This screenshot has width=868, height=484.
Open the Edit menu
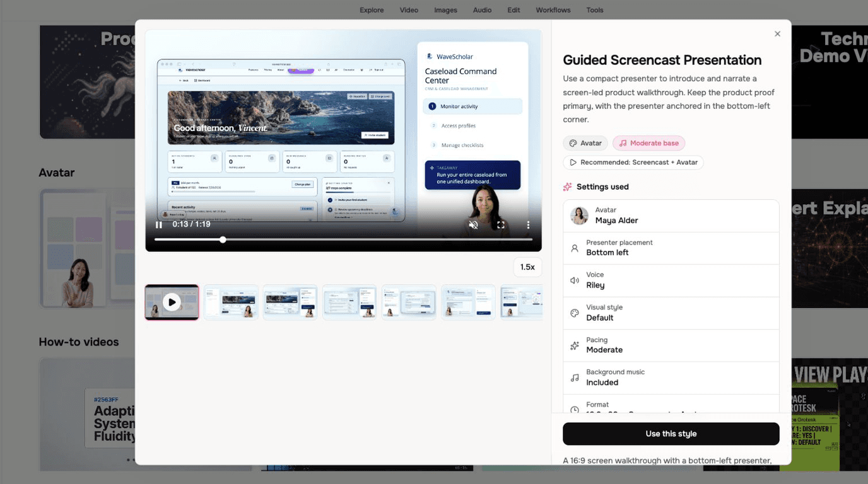(x=514, y=10)
